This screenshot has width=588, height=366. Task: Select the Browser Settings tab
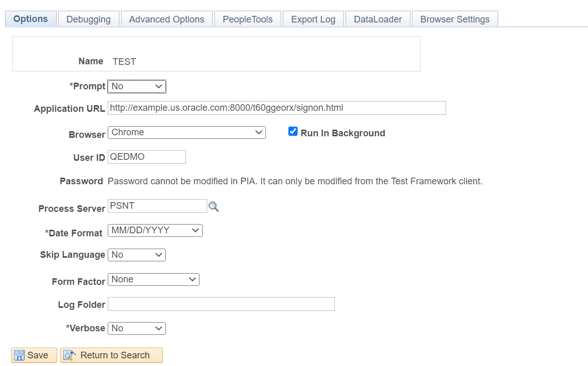pyautogui.click(x=454, y=19)
